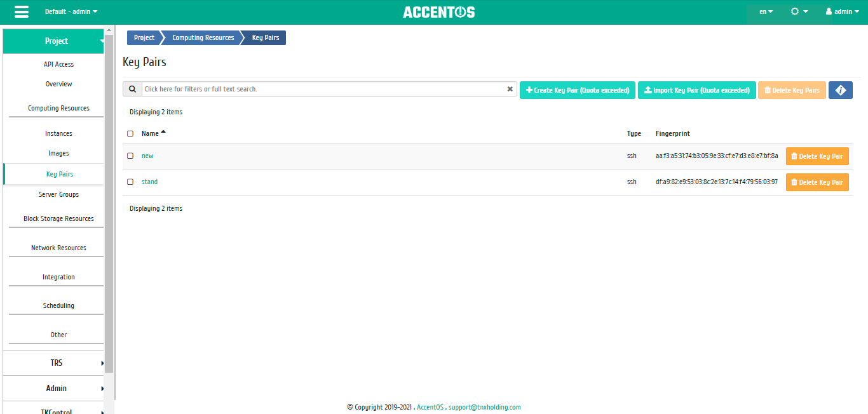
Task: Open the settings gear dropdown
Action: 799,11
